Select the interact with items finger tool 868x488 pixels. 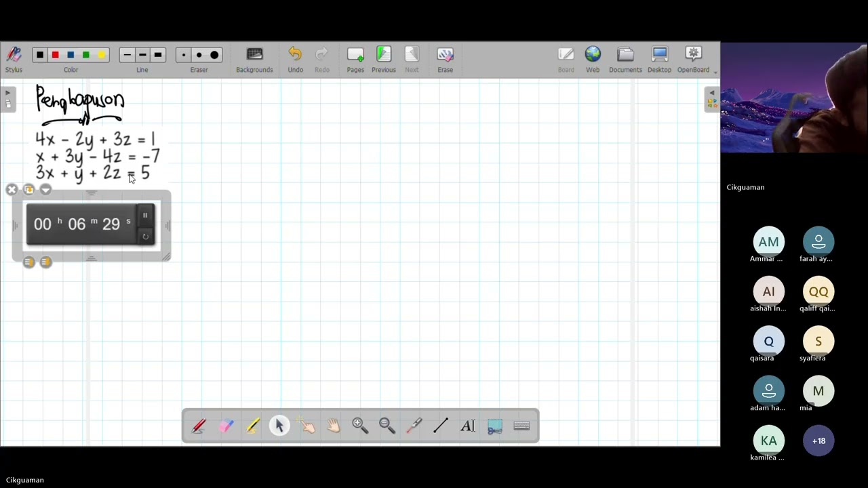coord(307,426)
